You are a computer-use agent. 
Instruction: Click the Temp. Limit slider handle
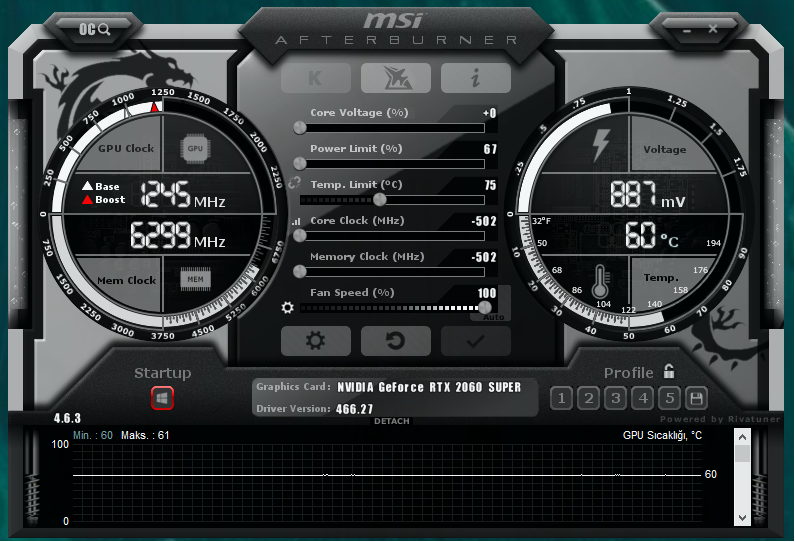pyautogui.click(x=380, y=200)
